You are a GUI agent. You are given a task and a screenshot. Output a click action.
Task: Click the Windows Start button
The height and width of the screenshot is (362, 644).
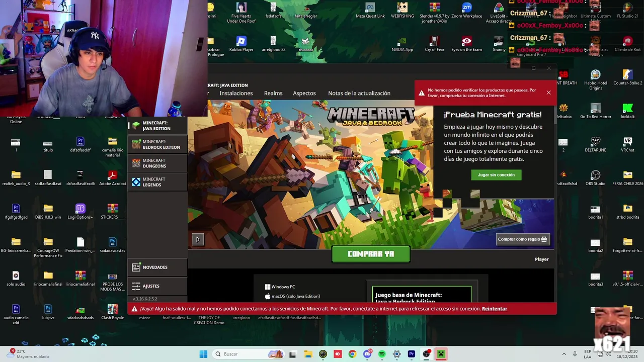pyautogui.click(x=203, y=354)
